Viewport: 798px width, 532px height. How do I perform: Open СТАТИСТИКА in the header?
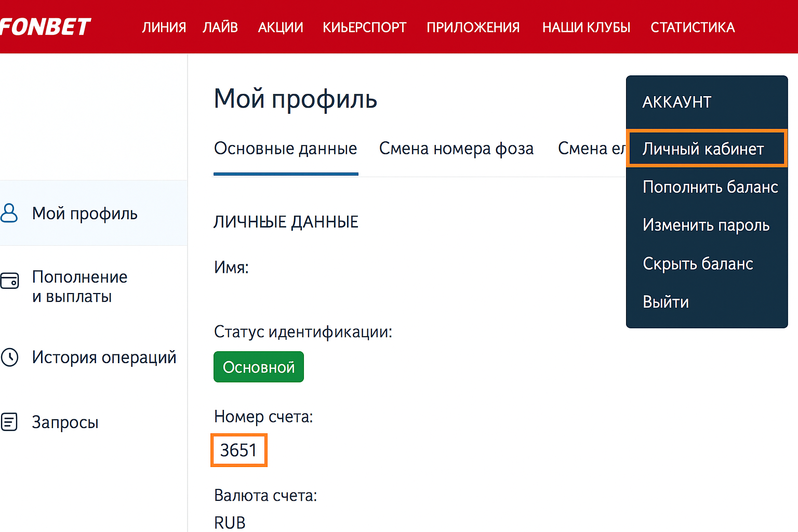pyautogui.click(x=693, y=28)
